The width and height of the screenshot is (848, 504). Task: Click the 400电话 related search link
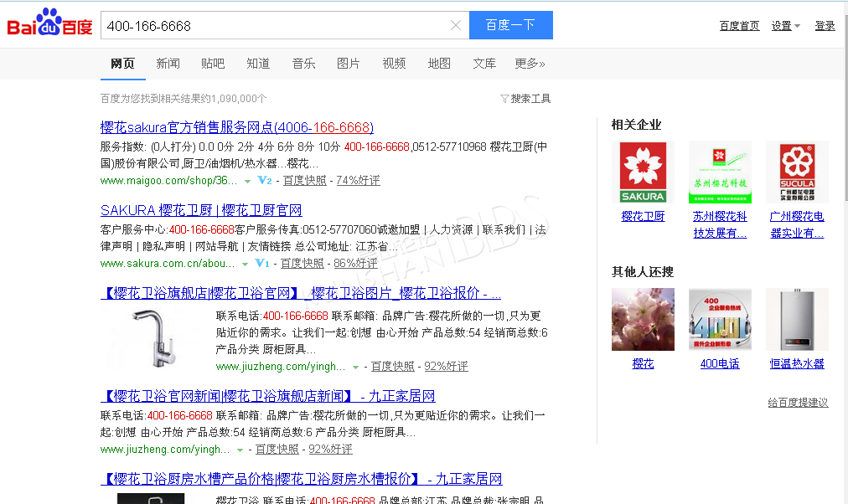pyautogui.click(x=720, y=364)
